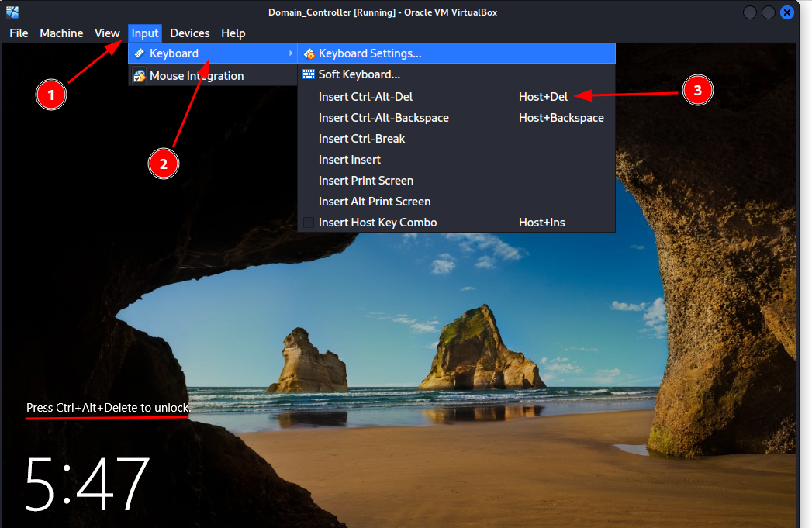Choose Insert Print Screen

coord(457,181)
